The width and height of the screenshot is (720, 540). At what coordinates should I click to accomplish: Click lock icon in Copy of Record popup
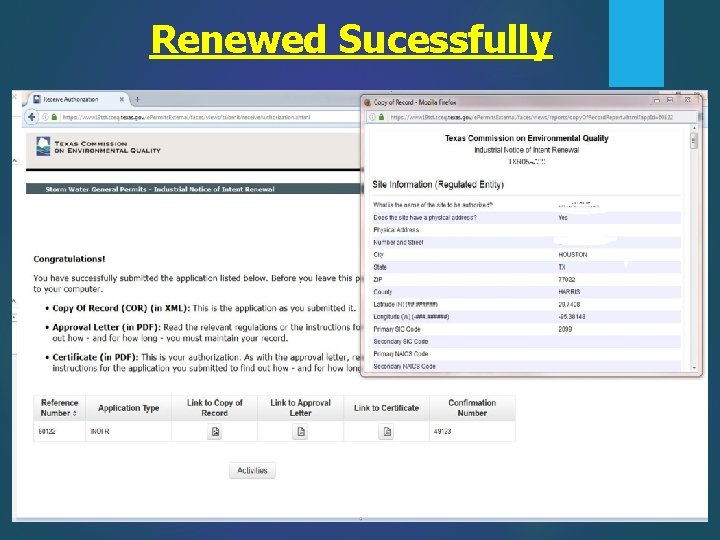(x=381, y=118)
